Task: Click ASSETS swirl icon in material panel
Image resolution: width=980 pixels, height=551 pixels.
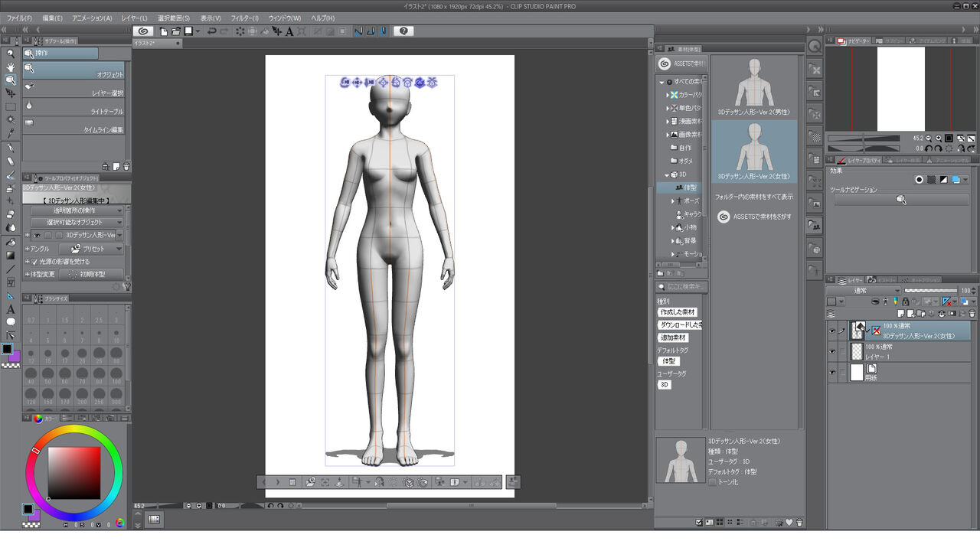Action: pyautogui.click(x=664, y=64)
